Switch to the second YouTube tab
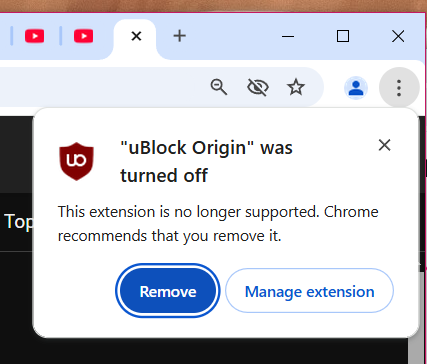Image resolution: width=427 pixels, height=364 pixels. click(x=83, y=36)
